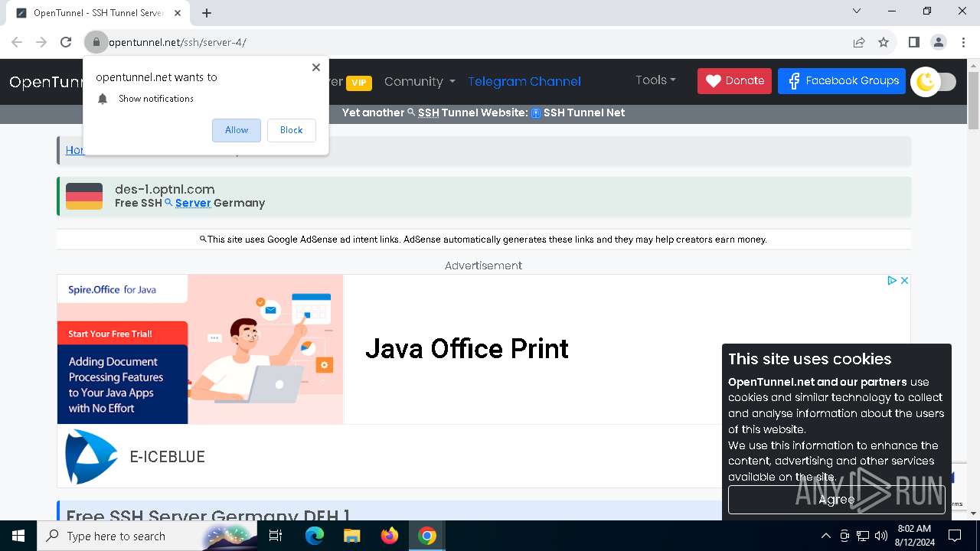Go back using browser back arrow
Screen dimensions: 980x551
[17, 42]
